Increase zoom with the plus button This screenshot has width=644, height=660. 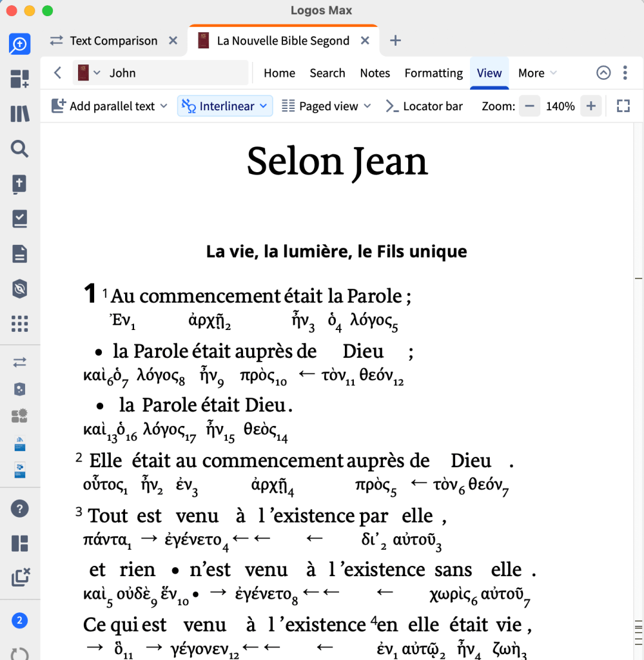tap(590, 106)
